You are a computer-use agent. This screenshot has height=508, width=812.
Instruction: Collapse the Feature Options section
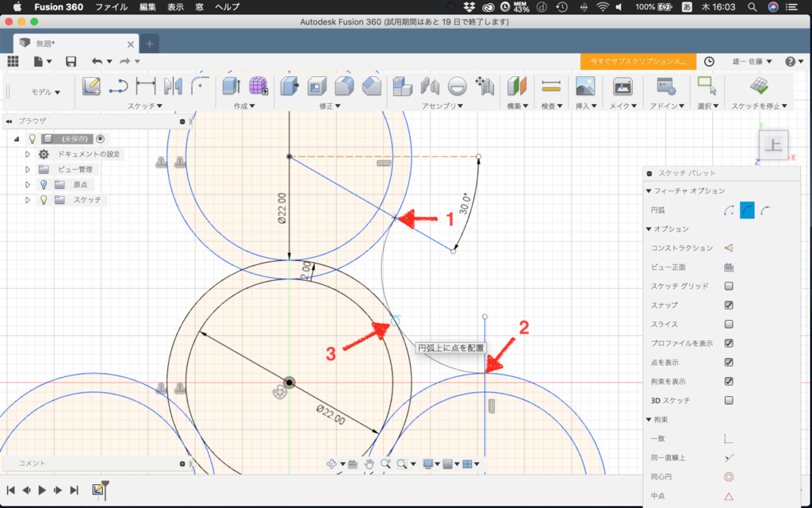(649, 190)
